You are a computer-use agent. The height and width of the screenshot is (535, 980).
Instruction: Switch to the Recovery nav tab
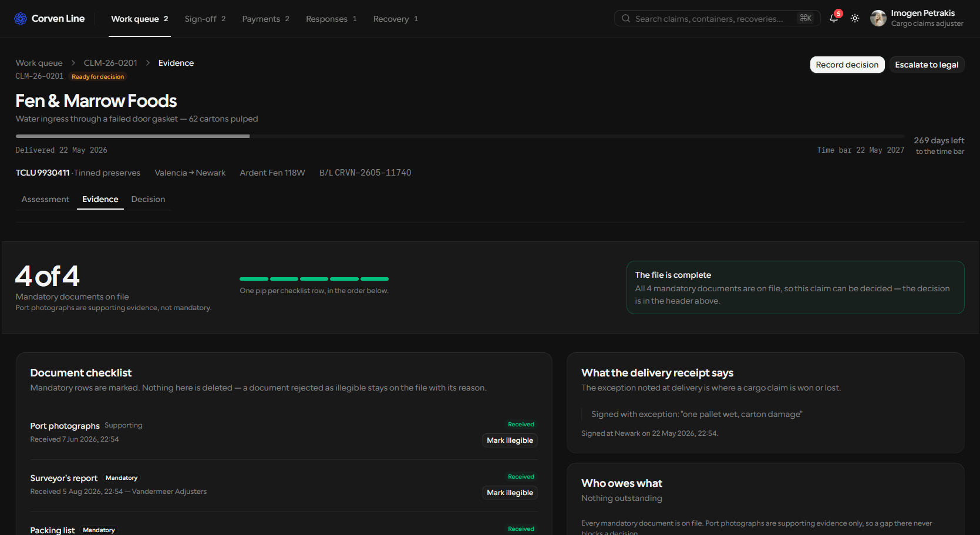pos(396,19)
